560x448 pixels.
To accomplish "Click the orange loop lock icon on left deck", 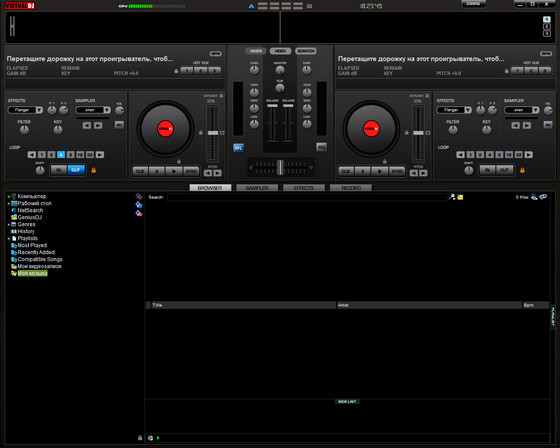I will [94, 170].
